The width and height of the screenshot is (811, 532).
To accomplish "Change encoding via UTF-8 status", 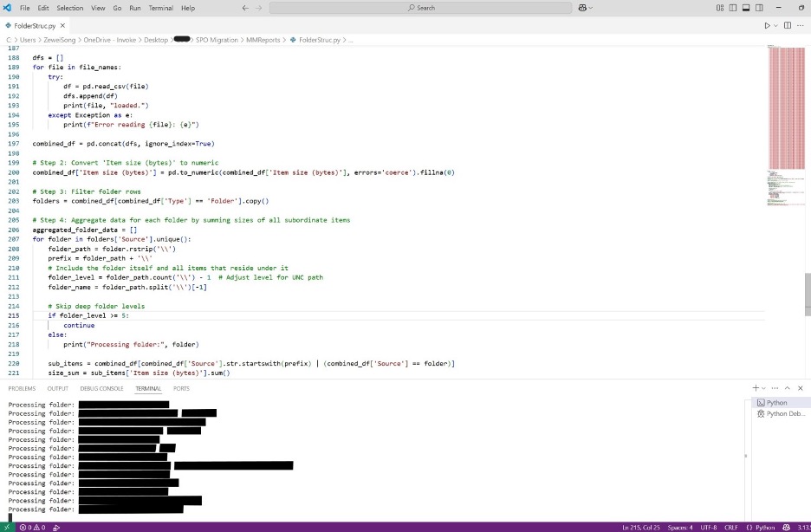I will (709, 528).
